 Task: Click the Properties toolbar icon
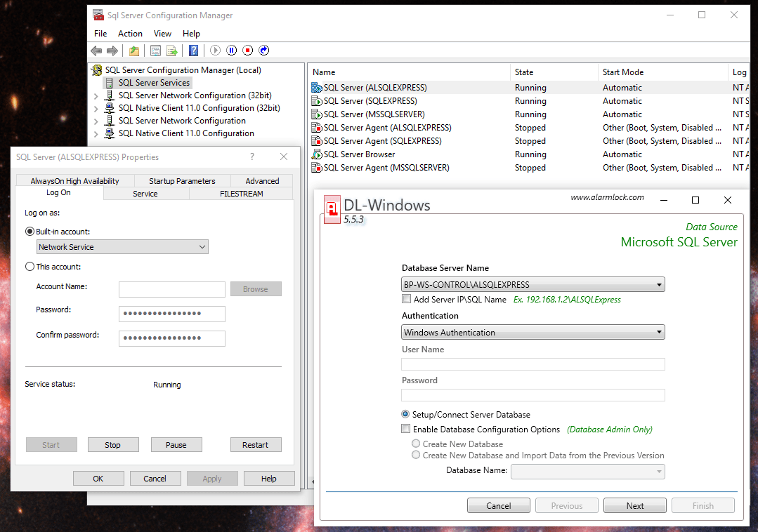[x=155, y=51]
